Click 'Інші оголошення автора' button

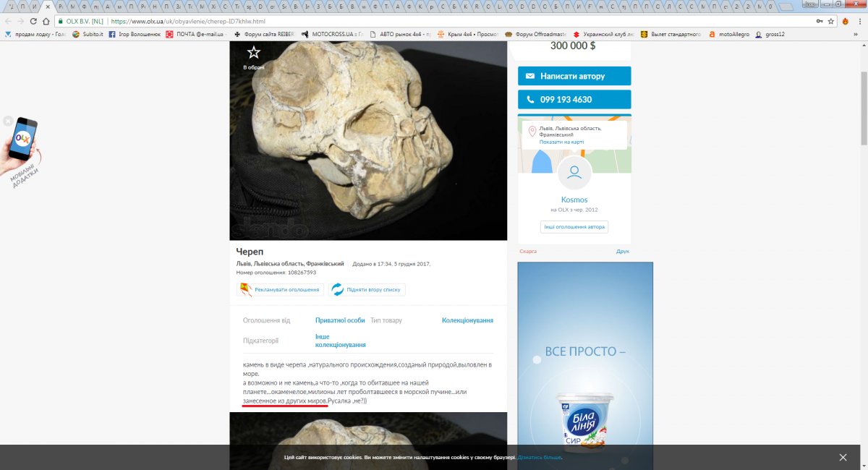[x=574, y=227]
